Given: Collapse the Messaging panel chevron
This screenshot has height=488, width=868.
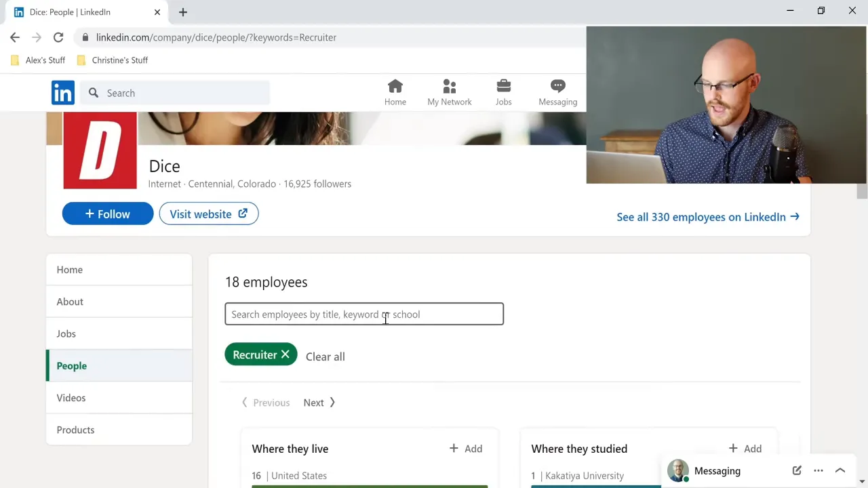Looking at the screenshot, I should click(x=840, y=470).
